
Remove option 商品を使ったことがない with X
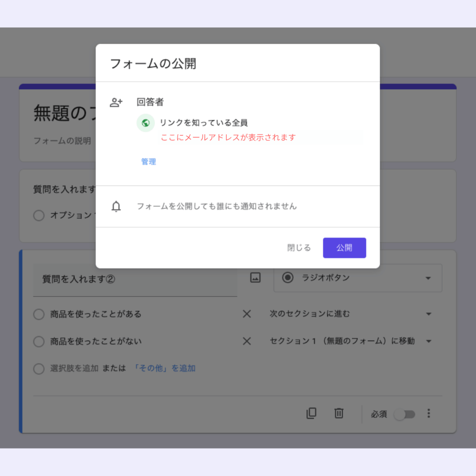click(247, 341)
